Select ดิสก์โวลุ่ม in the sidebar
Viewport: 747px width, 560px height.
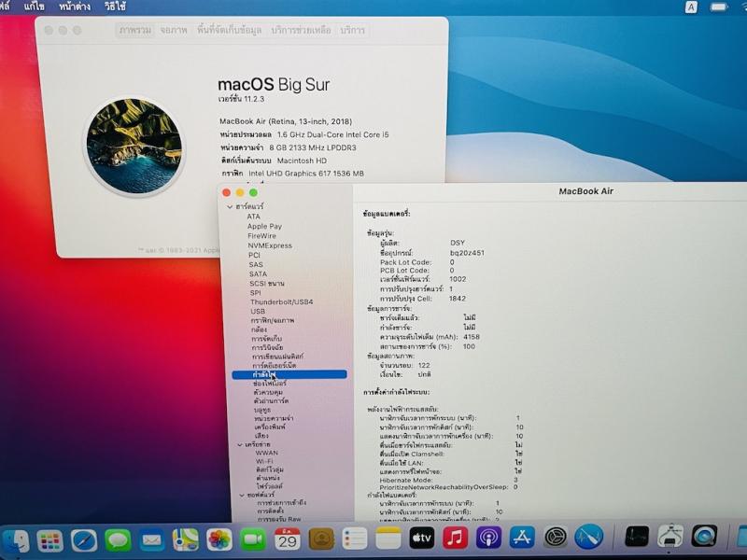click(x=270, y=469)
